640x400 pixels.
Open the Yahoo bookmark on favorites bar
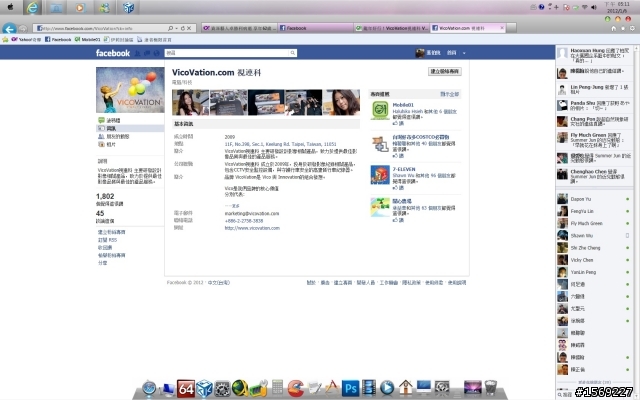(x=26, y=40)
